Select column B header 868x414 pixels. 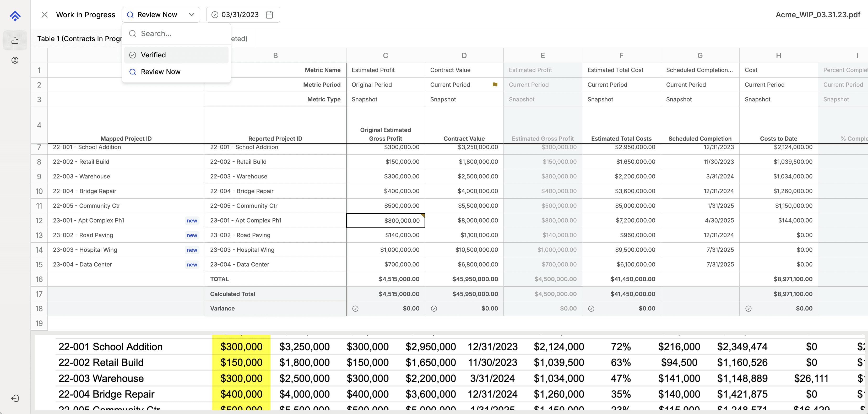(275, 55)
